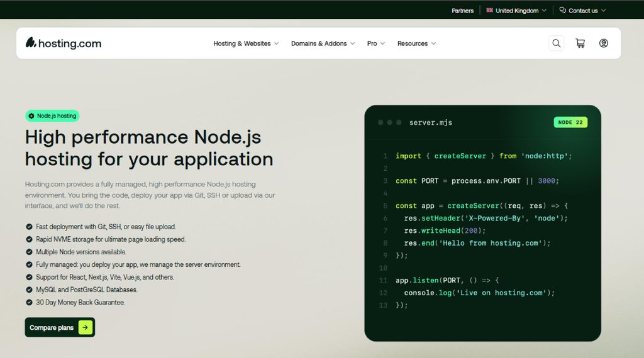
Task: Click 'Multiple Node versions available' text
Action: click(81, 252)
